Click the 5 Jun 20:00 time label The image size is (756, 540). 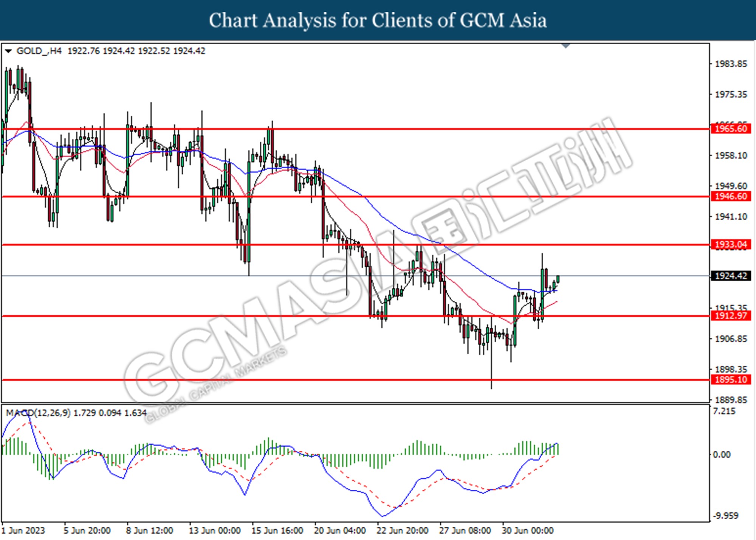coord(87,531)
